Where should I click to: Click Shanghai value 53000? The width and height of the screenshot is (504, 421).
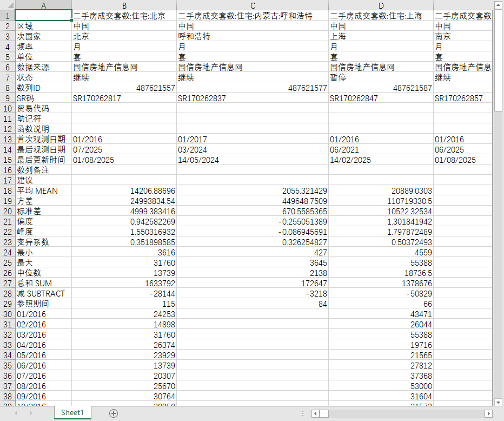coord(381,386)
